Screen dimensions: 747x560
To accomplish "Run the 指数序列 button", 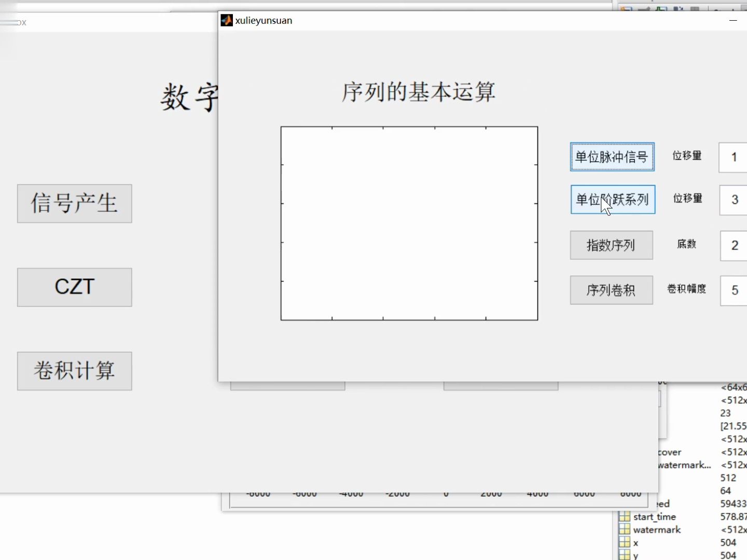I will [611, 245].
